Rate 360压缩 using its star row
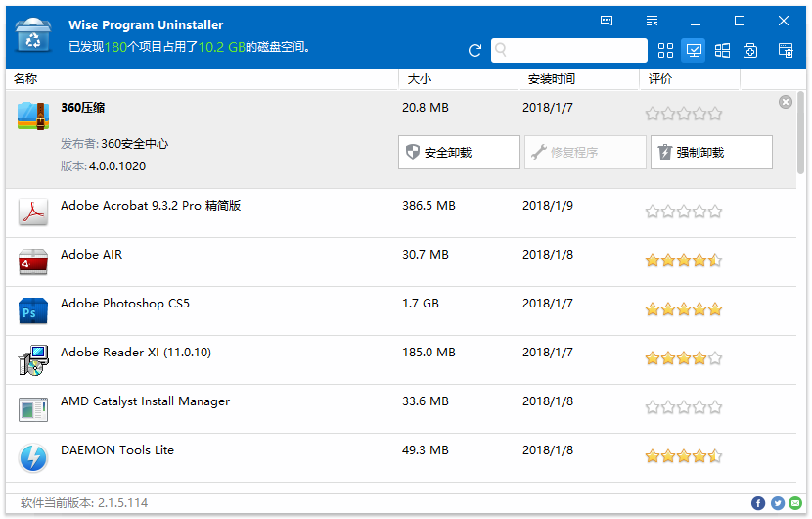 [684, 114]
